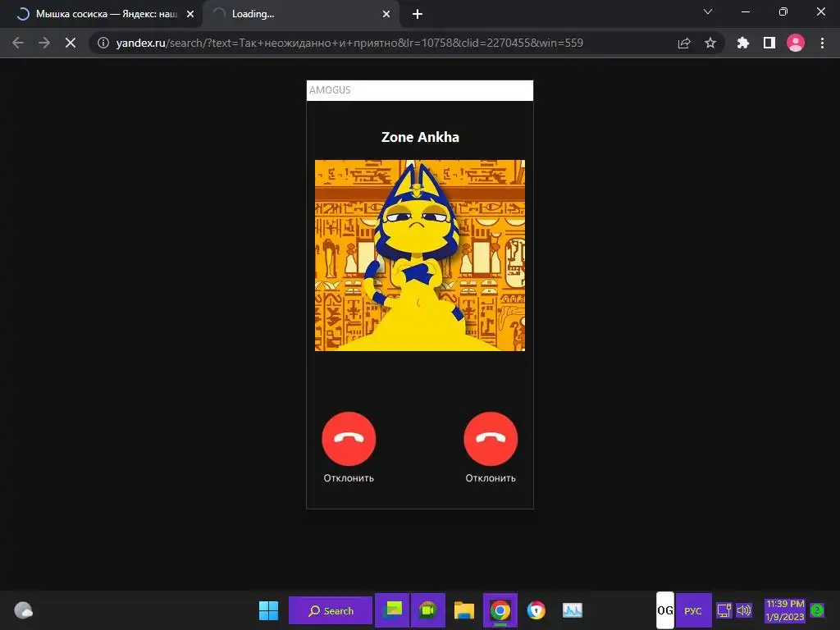
Task: View site information icon
Action: pyautogui.click(x=103, y=43)
